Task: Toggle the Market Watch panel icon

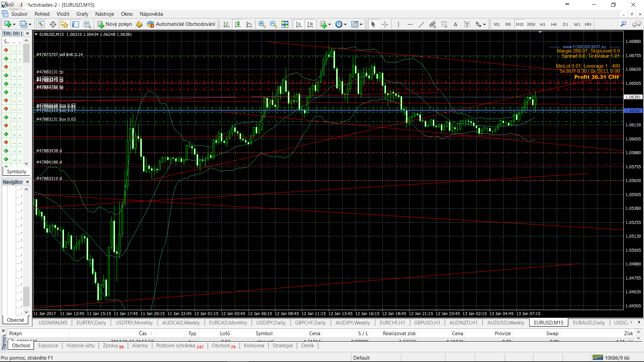Action: [x=41, y=24]
